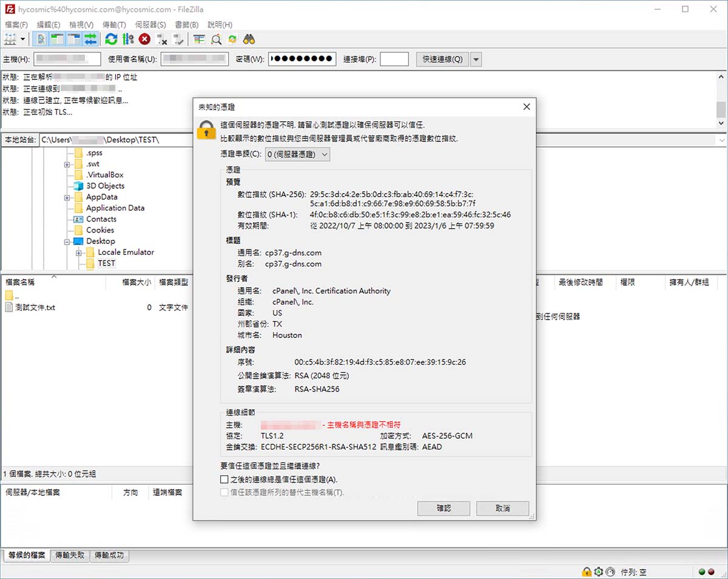Expand the AppData folder node

tap(67, 197)
